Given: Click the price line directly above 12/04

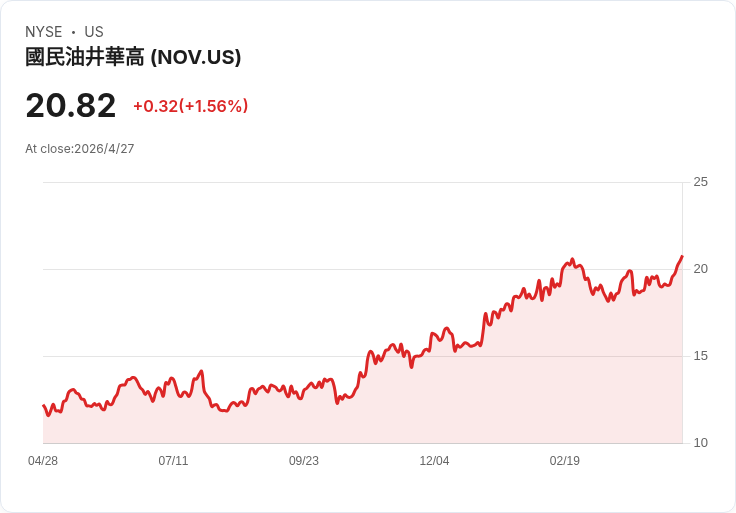Looking at the screenshot, I should (434, 334).
